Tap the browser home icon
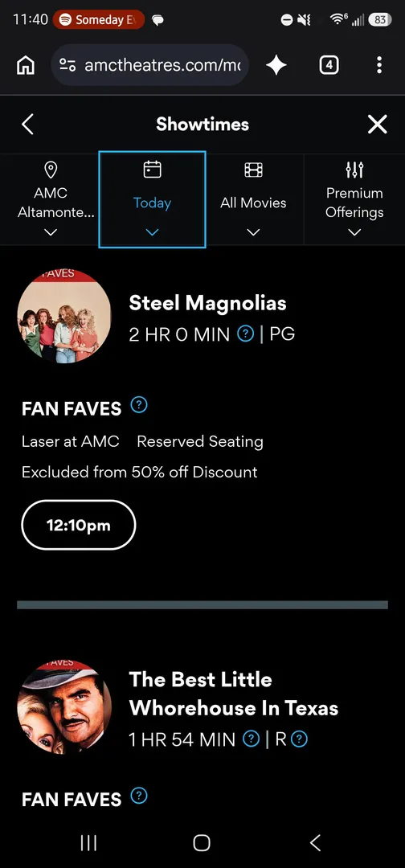405x868 pixels. coord(26,65)
